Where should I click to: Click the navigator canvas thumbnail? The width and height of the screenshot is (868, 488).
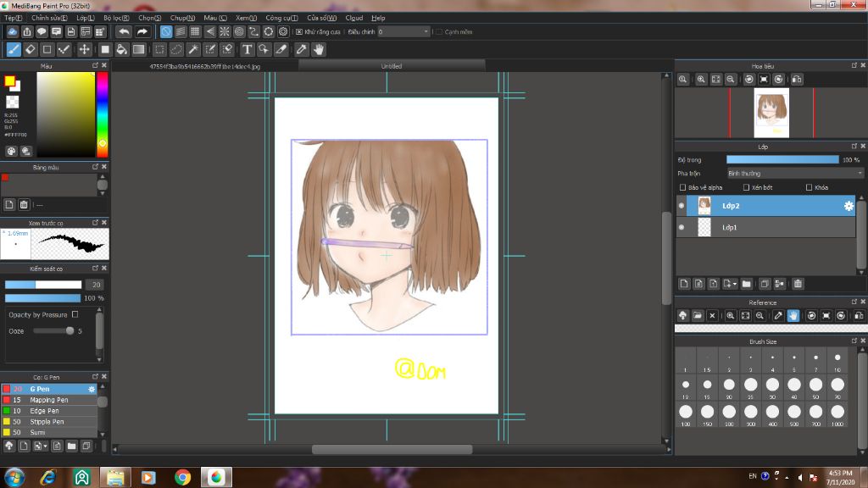coord(771,113)
